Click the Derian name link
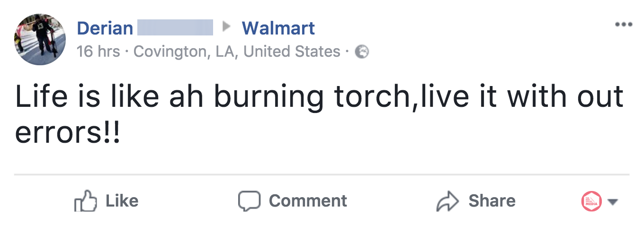The height and width of the screenshot is (225, 644). (105, 28)
